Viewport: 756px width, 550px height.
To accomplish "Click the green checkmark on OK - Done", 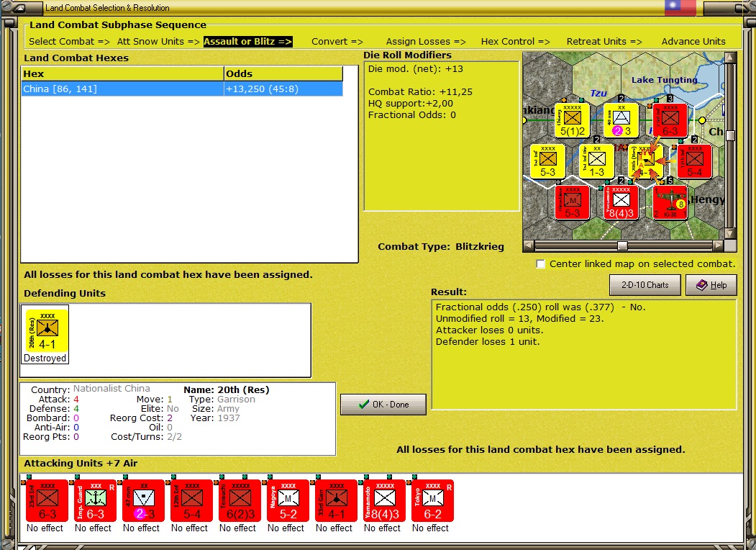I will 364,405.
